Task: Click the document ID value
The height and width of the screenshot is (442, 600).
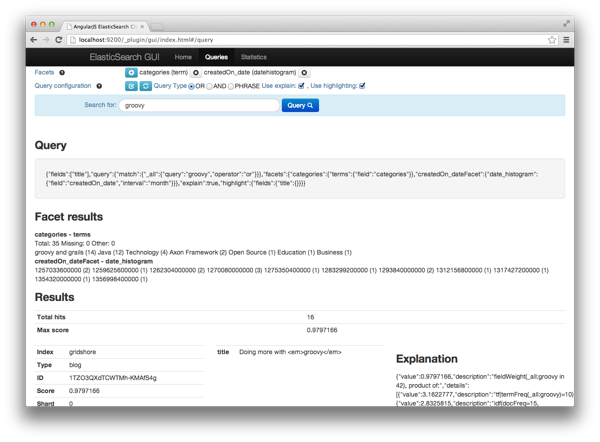Action: 112,378
